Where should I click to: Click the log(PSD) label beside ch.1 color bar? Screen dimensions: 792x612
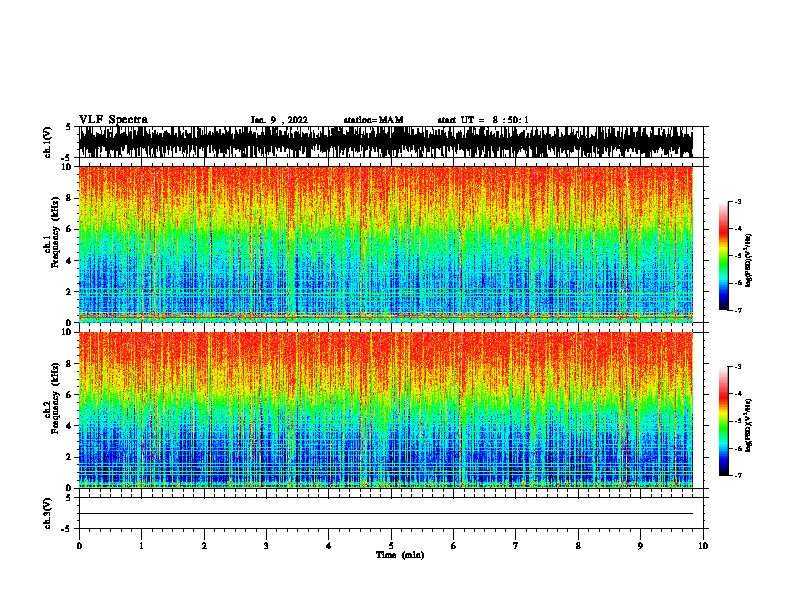[749, 261]
